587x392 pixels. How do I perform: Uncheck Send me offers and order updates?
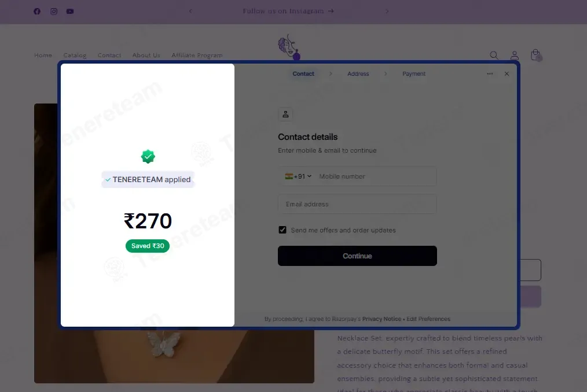pos(283,230)
